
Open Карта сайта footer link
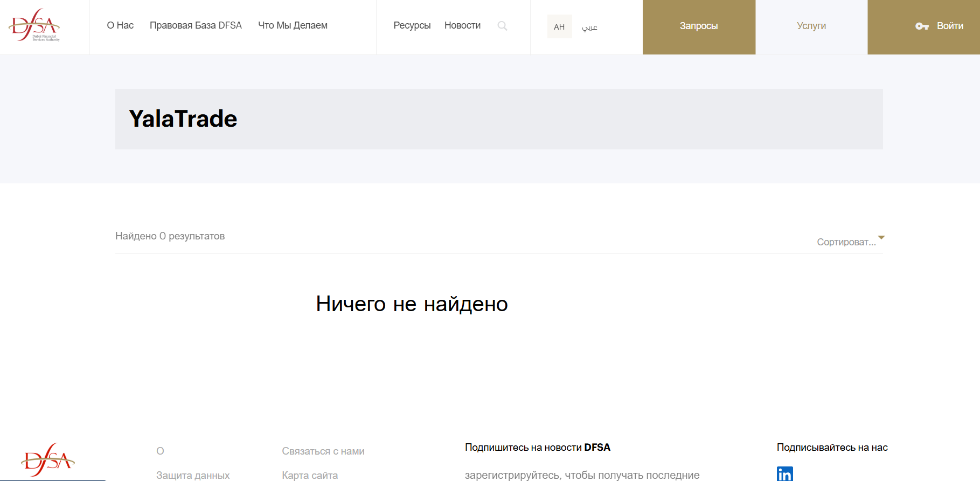click(310, 475)
